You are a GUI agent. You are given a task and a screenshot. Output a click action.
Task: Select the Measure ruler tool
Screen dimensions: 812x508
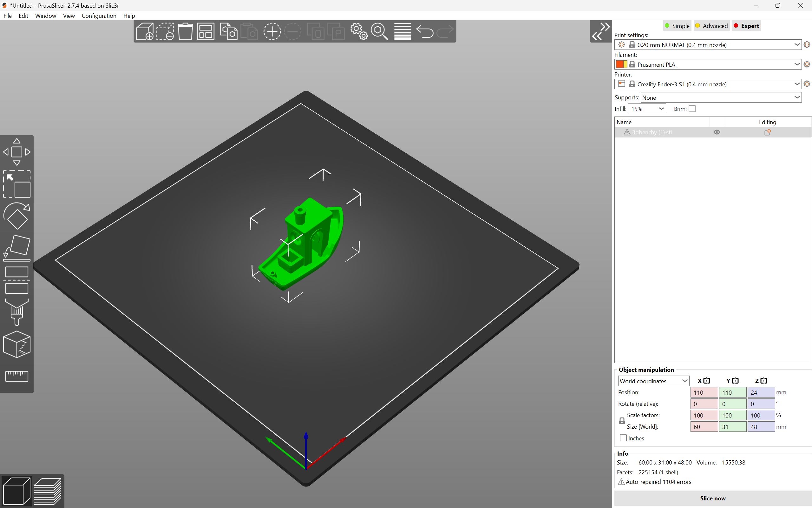tap(17, 376)
